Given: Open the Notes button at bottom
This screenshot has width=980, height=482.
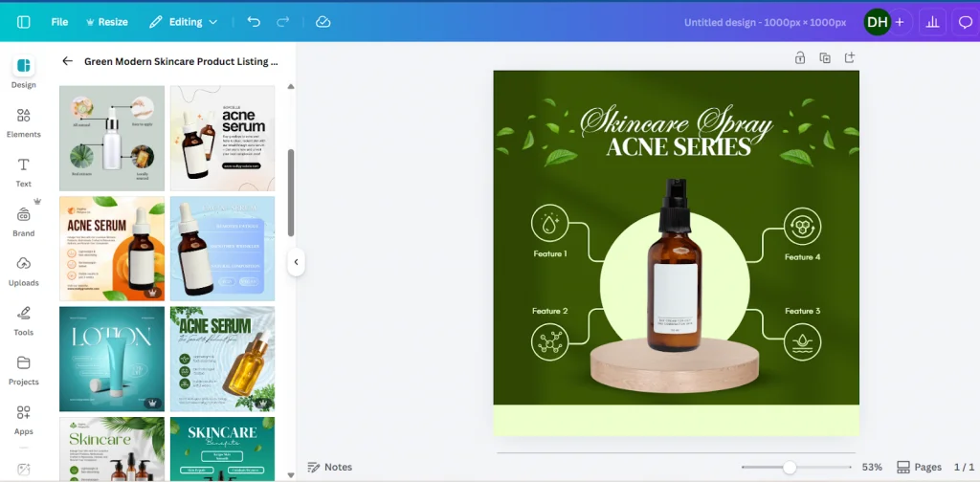Looking at the screenshot, I should coord(330,467).
